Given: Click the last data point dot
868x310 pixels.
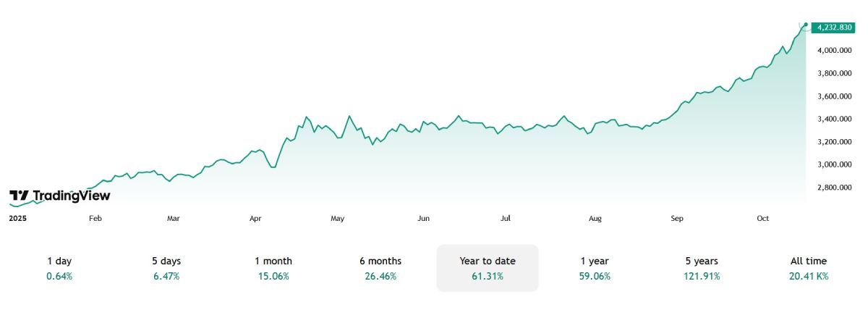Looking at the screenshot, I should pyautogui.click(x=806, y=25).
